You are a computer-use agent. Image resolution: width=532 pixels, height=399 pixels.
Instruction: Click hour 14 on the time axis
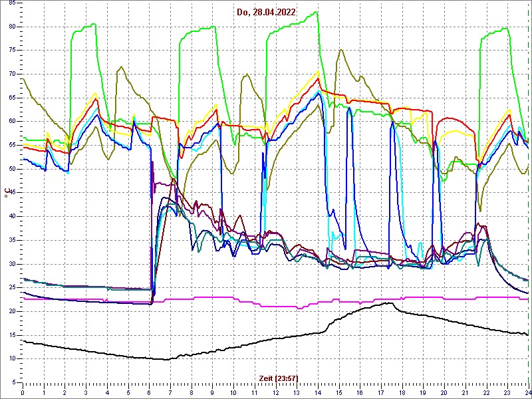[x=318, y=392]
